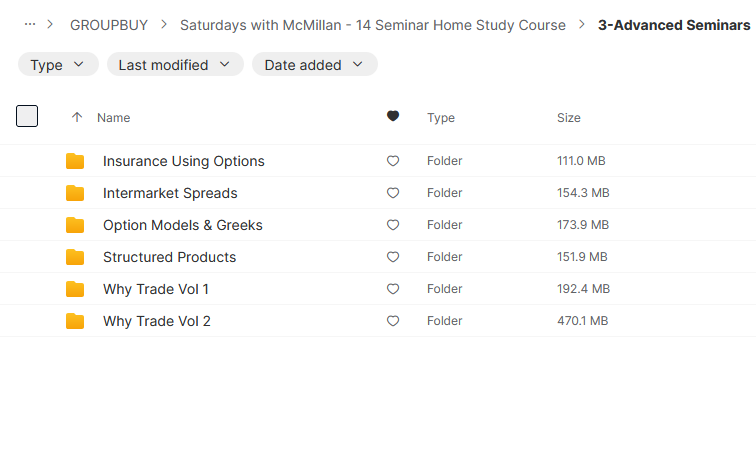Favorite the Why Trade Vol 1 folder
The width and height of the screenshot is (756, 461).
tap(393, 289)
